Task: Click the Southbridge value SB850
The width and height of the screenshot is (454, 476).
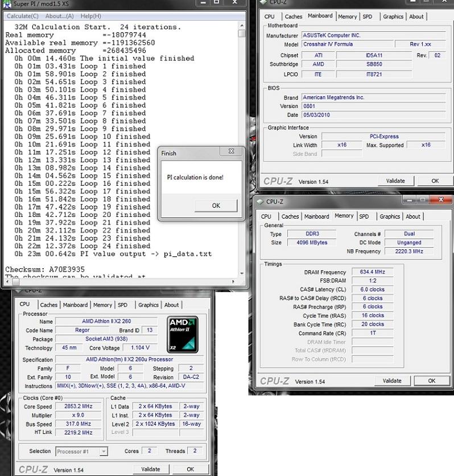Action: click(374, 64)
